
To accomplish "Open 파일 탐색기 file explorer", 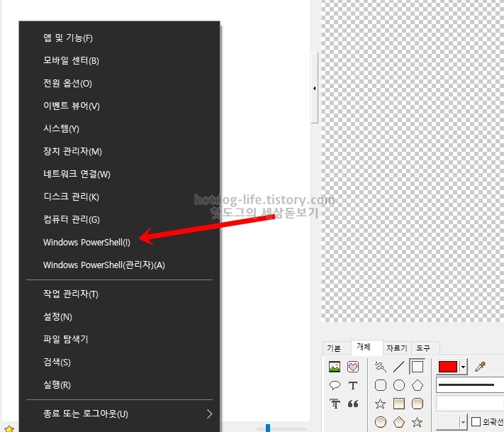I will [x=120, y=339].
